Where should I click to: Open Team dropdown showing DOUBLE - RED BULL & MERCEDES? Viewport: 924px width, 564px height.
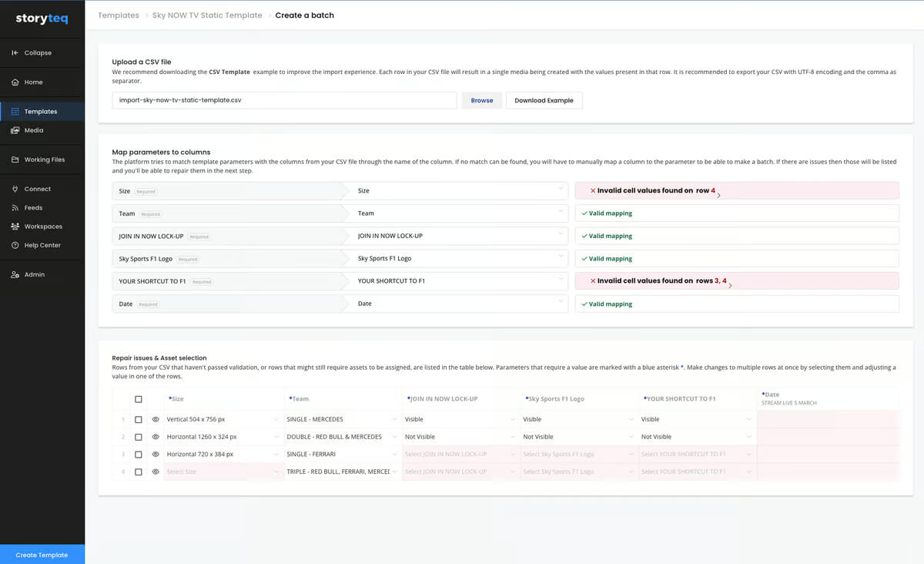coord(343,437)
